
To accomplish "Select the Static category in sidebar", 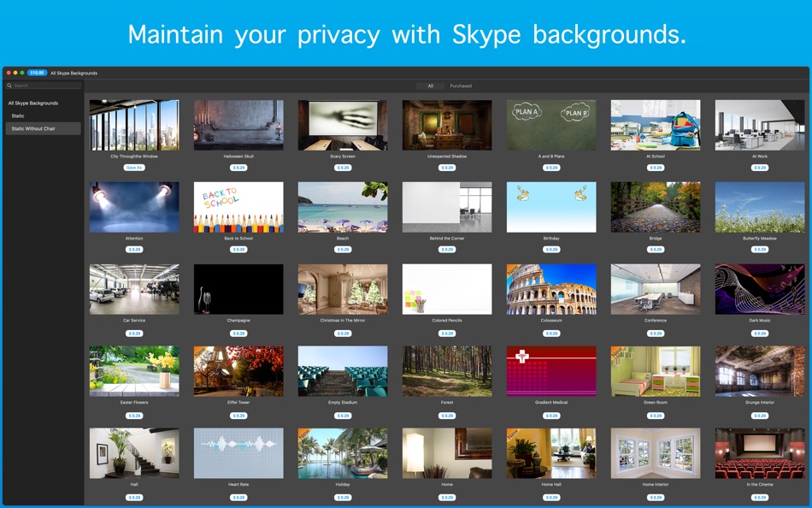I will tap(18, 116).
